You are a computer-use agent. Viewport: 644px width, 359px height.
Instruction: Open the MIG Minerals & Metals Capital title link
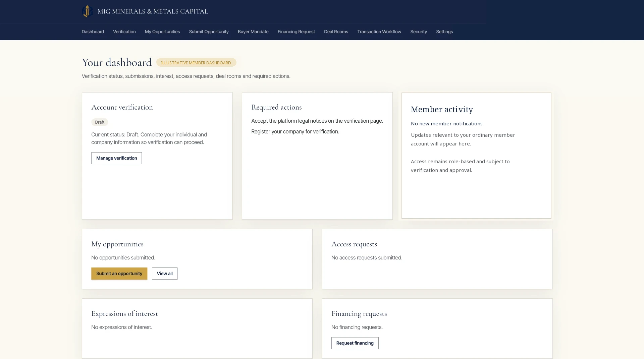pyautogui.click(x=153, y=11)
